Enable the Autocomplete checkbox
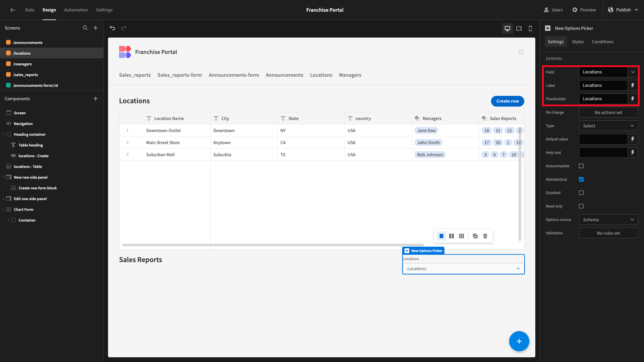Image resolution: width=644 pixels, height=362 pixels. pos(581,166)
